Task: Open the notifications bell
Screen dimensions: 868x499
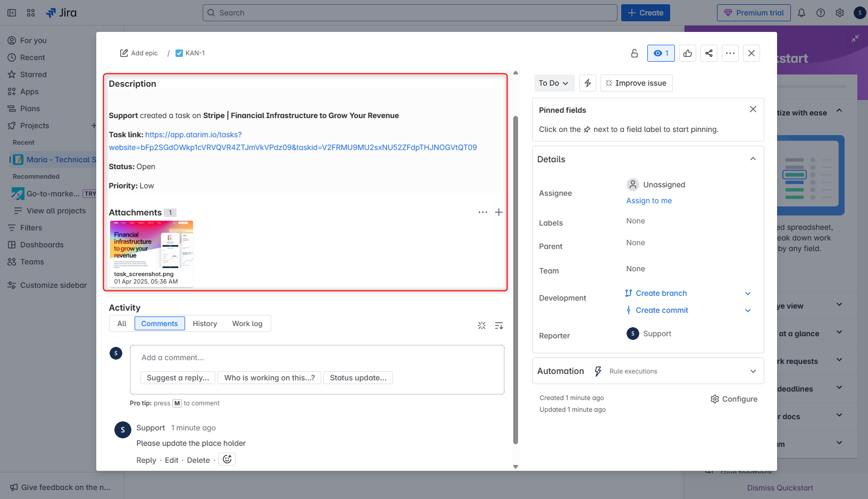Action: coord(802,13)
